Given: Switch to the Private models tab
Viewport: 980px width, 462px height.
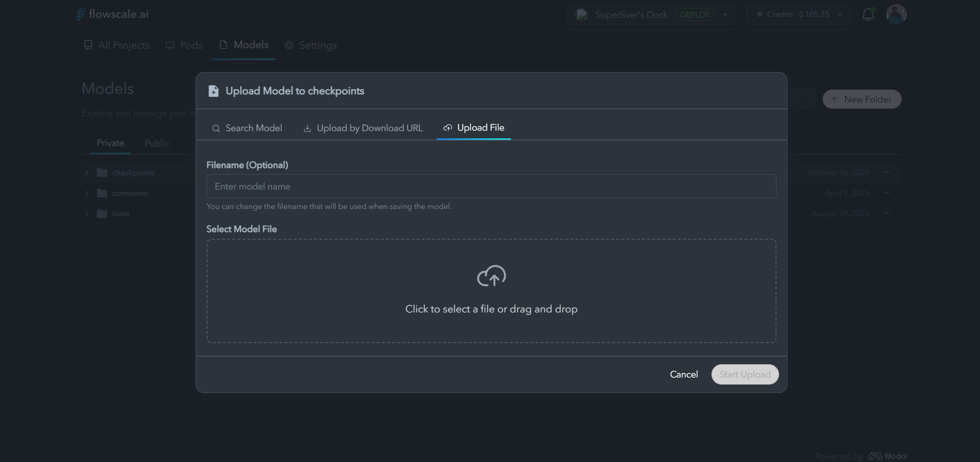Looking at the screenshot, I should pyautogui.click(x=110, y=143).
